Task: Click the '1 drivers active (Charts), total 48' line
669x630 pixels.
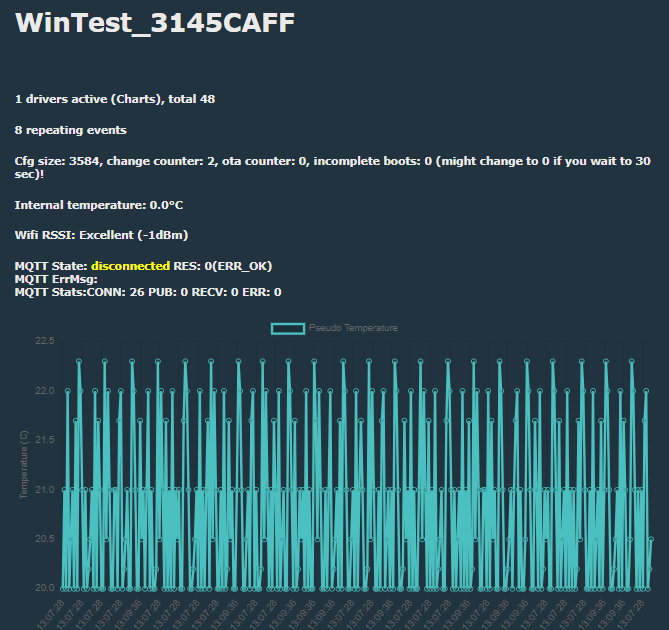Action: [115, 99]
